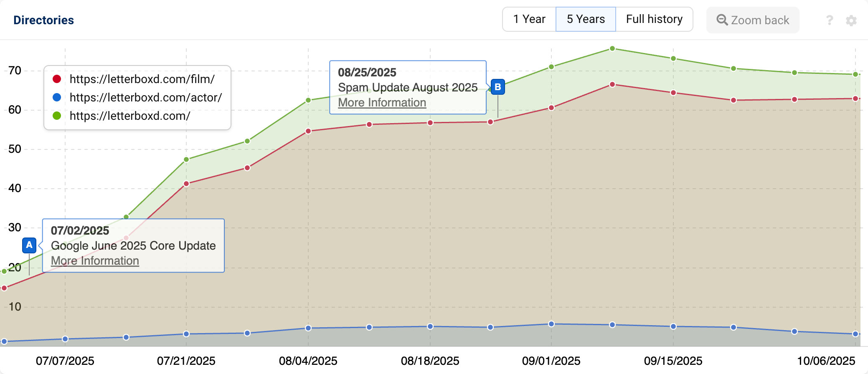Click blue actor/ data point at 09/01/2025

pyautogui.click(x=551, y=324)
